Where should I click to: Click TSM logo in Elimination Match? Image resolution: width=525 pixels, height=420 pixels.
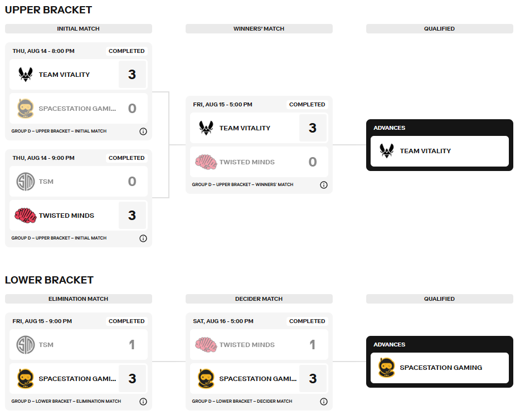coord(26,345)
